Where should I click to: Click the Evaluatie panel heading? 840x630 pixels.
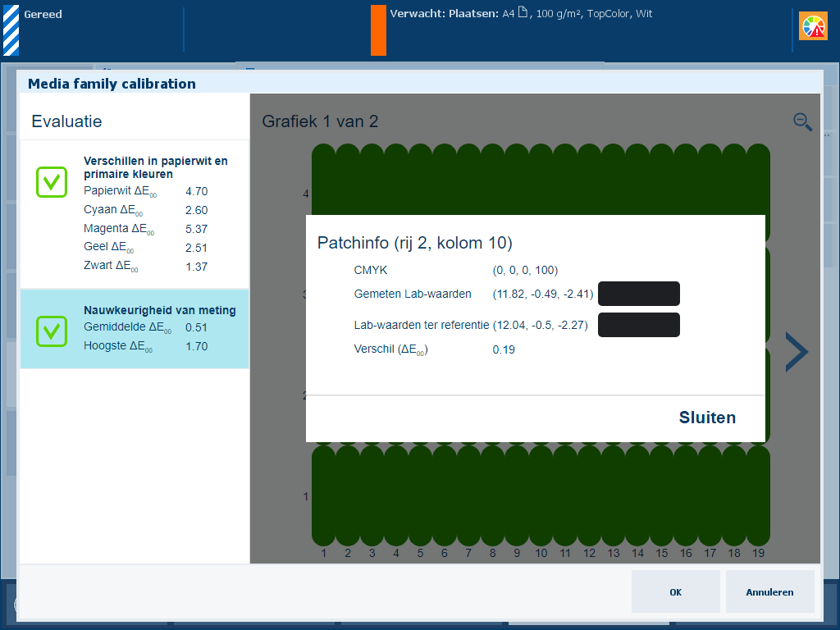point(66,121)
